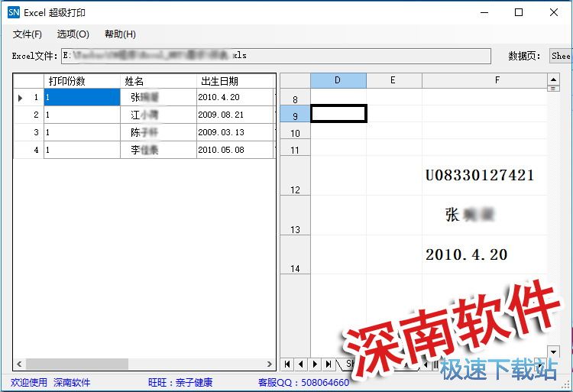573x392 pixels.
Task: Open the 选项(O) menu
Action: click(x=73, y=34)
